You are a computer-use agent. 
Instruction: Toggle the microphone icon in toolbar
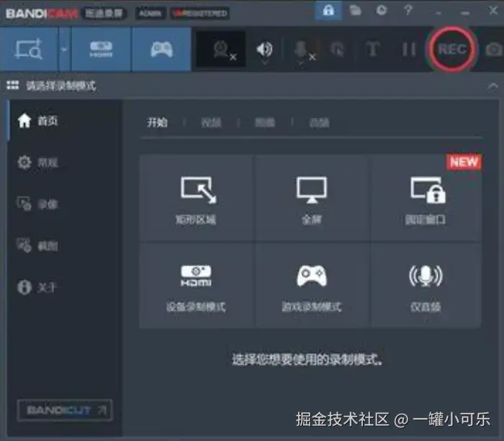tap(302, 50)
